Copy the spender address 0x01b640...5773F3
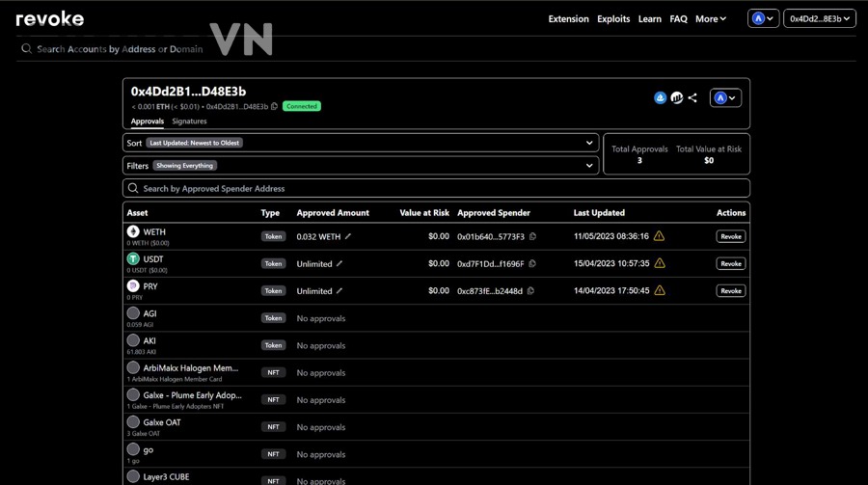Viewport: 868px width, 485px height. (x=532, y=236)
